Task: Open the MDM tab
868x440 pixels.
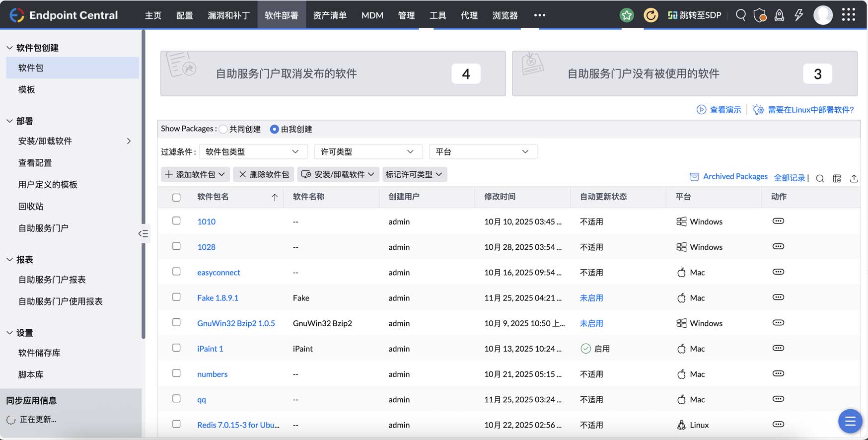Action: coord(372,15)
